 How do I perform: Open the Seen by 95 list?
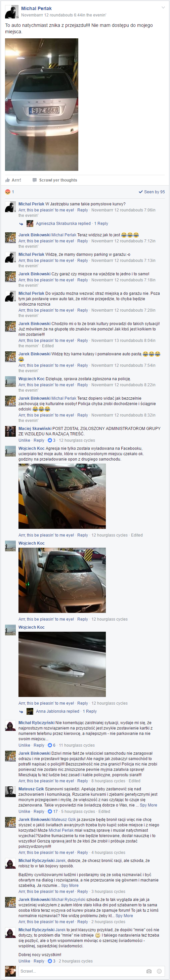point(152,192)
